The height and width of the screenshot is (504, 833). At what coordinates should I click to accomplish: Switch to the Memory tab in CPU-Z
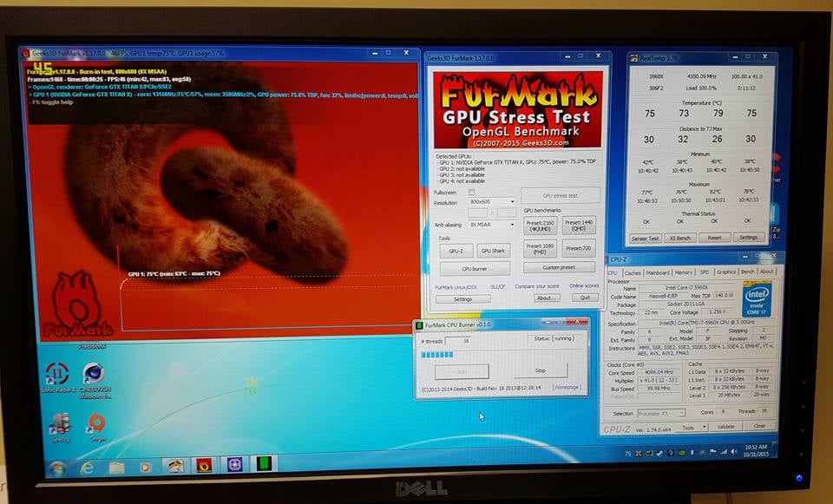[x=683, y=272]
